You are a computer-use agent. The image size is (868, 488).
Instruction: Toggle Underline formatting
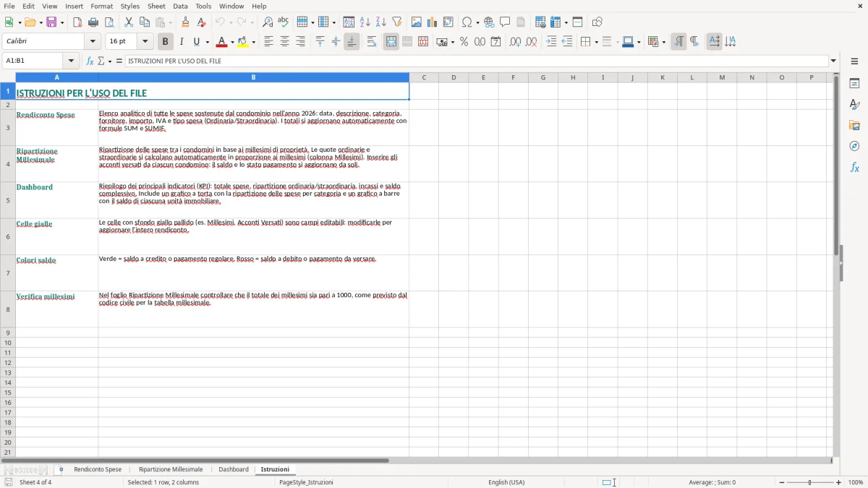point(195,42)
